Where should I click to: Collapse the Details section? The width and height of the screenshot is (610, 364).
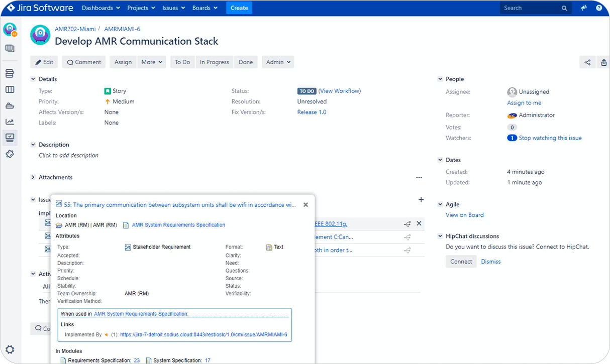33,79
